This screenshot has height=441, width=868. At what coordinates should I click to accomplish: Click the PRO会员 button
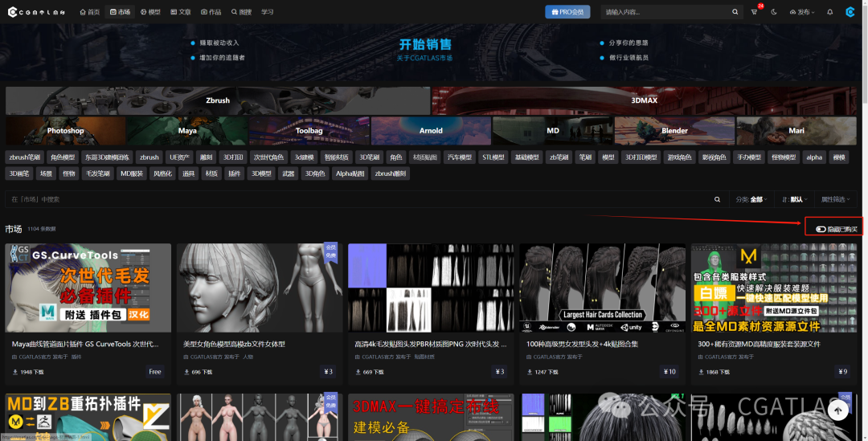(567, 11)
